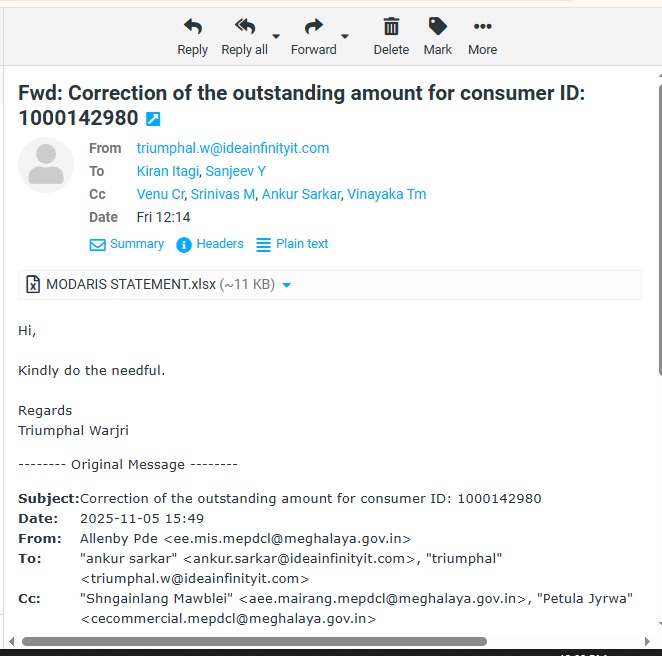
Task: Switch to Plain text view
Action: pyautogui.click(x=292, y=244)
